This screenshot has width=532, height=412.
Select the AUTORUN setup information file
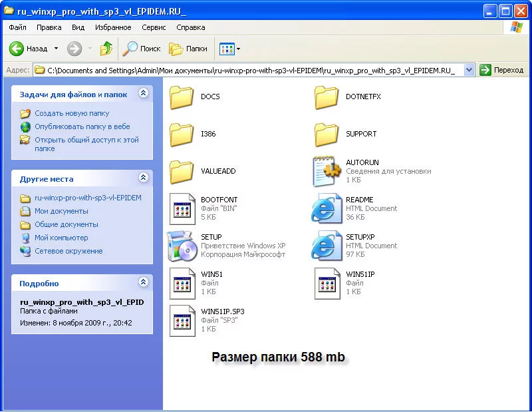[327, 171]
